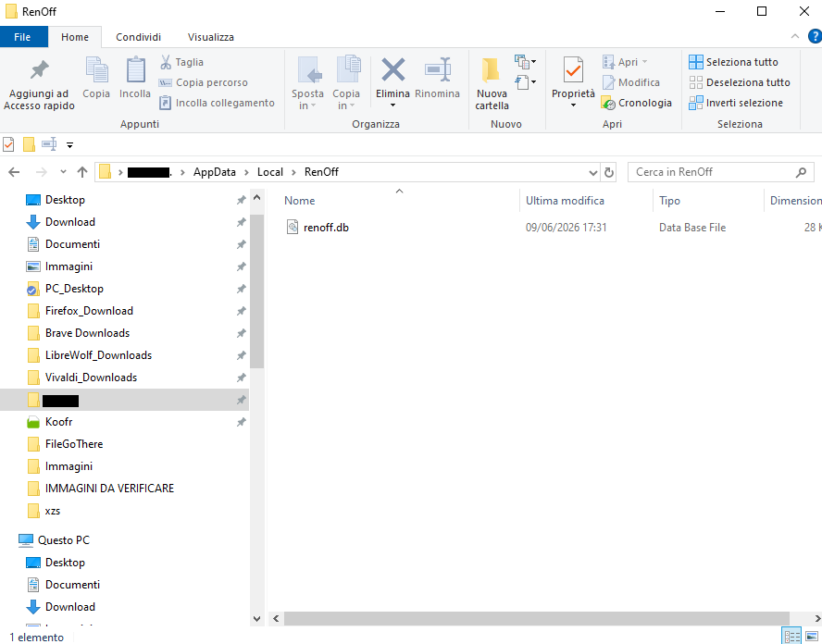This screenshot has height=644, width=822.
Task: Click Modifica in the ribbon
Action: (630, 82)
